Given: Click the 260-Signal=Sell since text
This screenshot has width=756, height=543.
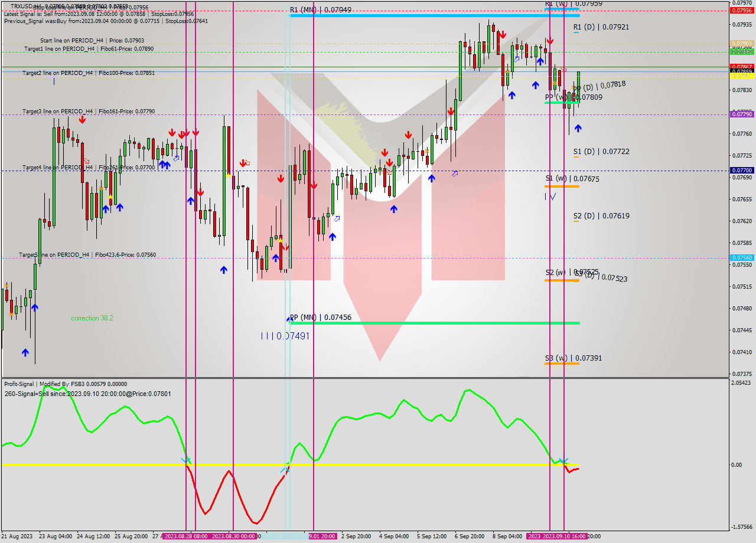Looking at the screenshot, I should click(x=87, y=394).
